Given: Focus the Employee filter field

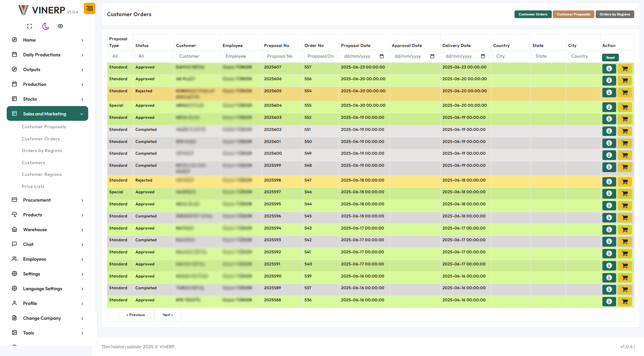Looking at the screenshot, I should (241, 56).
